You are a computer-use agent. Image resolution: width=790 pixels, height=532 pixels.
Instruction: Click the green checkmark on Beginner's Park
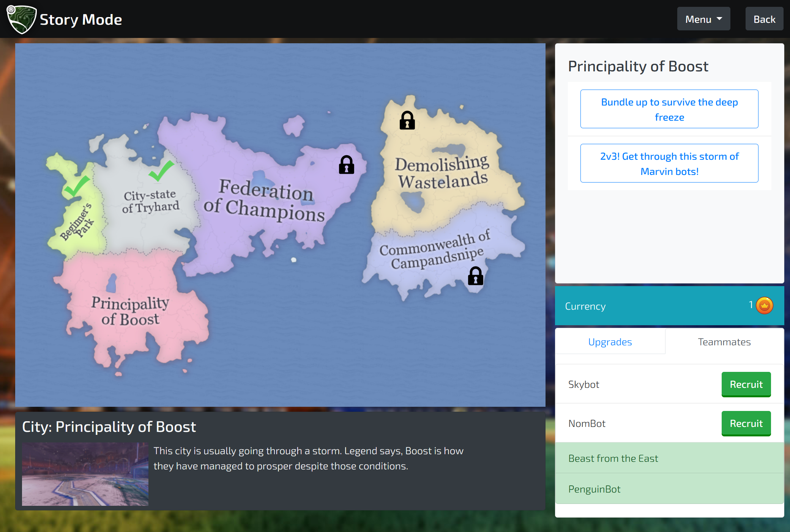pyautogui.click(x=77, y=186)
